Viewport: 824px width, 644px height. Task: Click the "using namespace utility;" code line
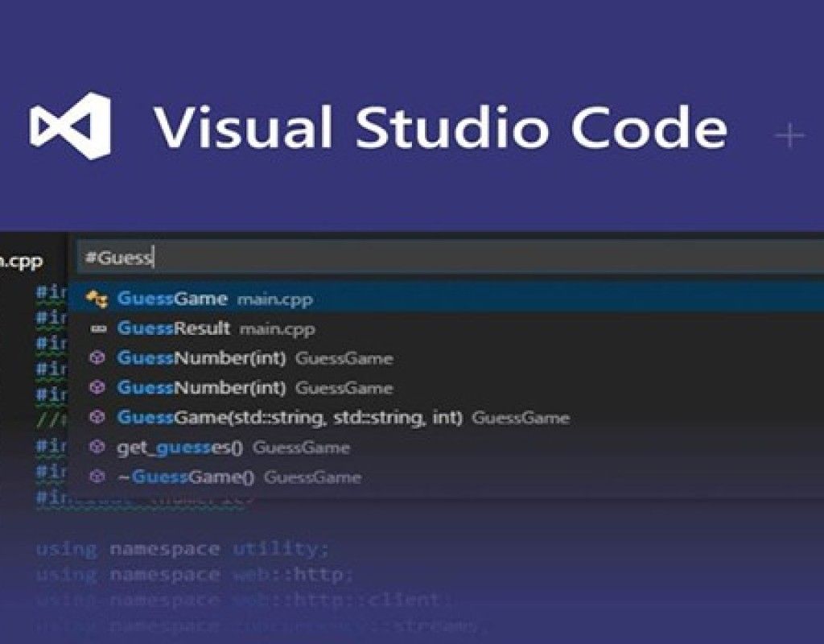[183, 550]
